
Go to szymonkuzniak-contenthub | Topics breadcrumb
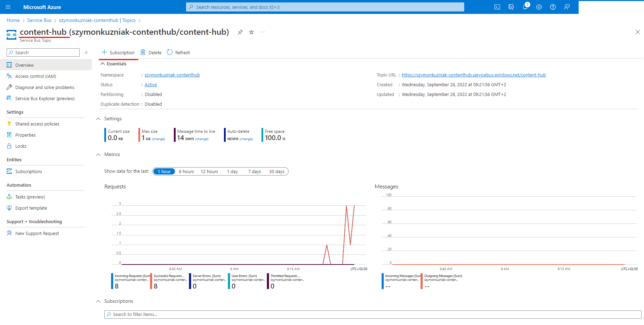(x=97, y=20)
